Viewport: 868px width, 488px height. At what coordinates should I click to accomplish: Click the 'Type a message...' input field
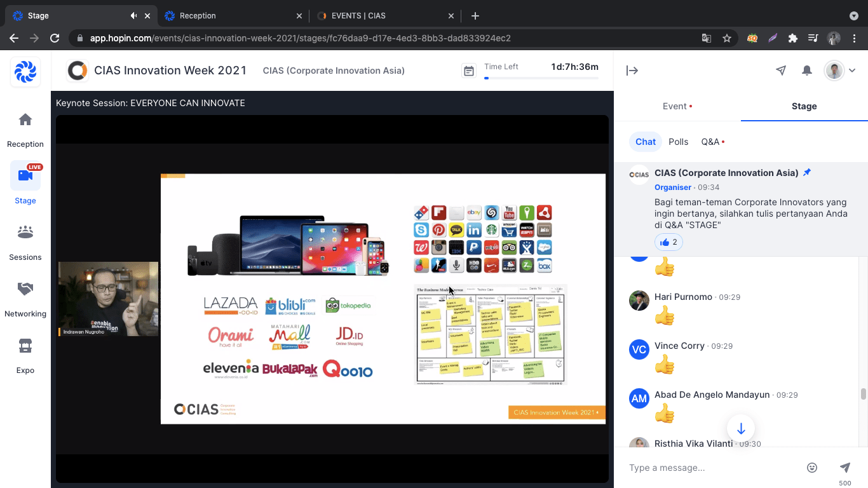coord(712,468)
